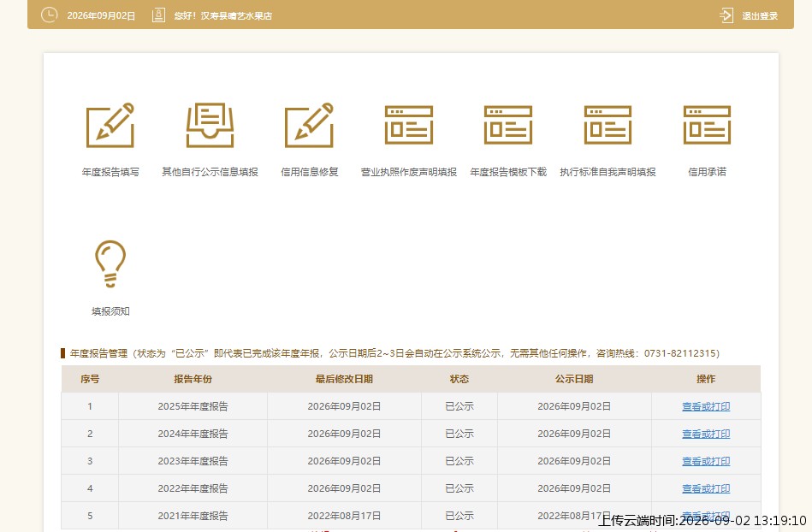
Task: Click 信用信息修复 label
Action: pyautogui.click(x=309, y=172)
